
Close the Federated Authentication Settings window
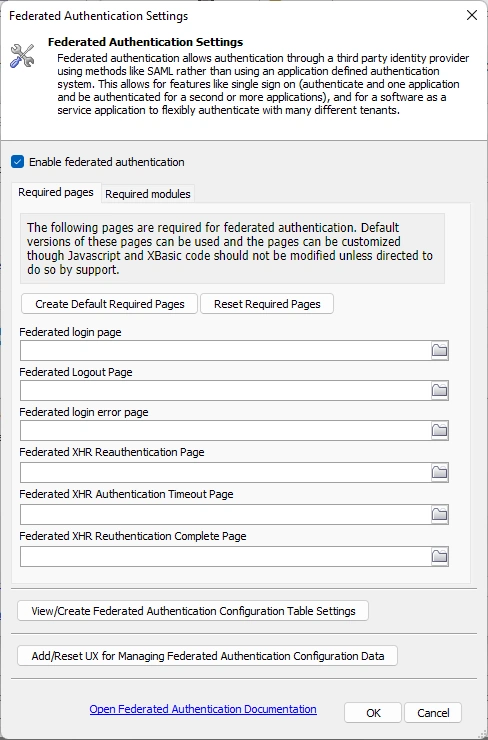(x=471, y=15)
